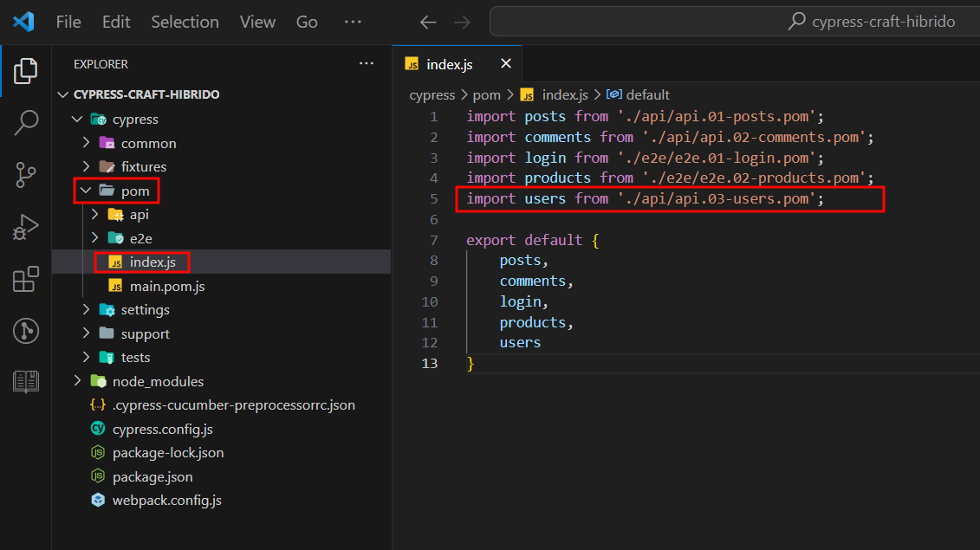Click the cypress.config.js Cypress file icon

coord(98,428)
